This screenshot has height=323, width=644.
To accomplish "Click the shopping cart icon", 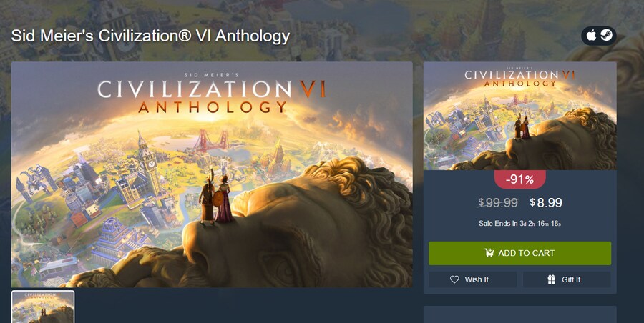I will 489,253.
